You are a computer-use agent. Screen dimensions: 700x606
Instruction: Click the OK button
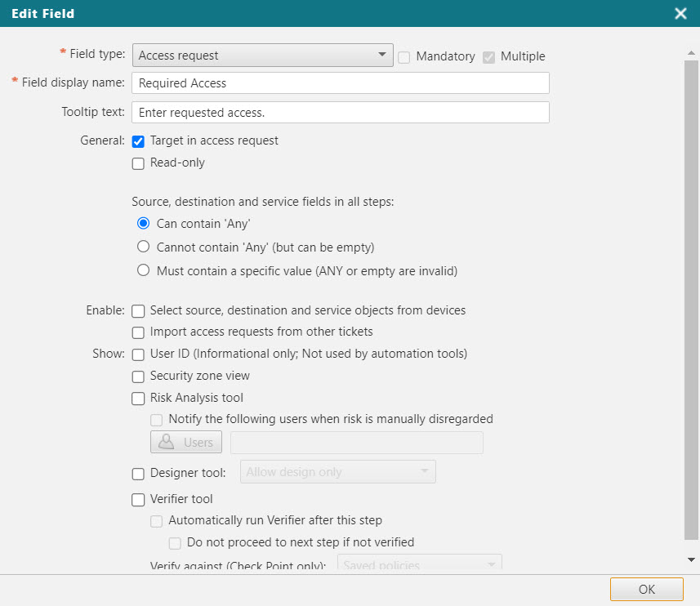(646, 589)
